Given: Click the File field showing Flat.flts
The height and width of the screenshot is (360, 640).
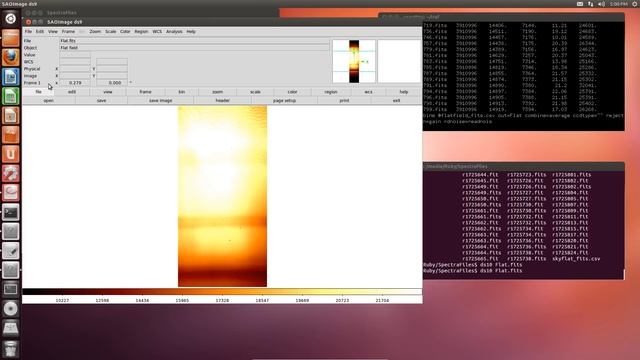Looking at the screenshot, I should coord(194,41).
